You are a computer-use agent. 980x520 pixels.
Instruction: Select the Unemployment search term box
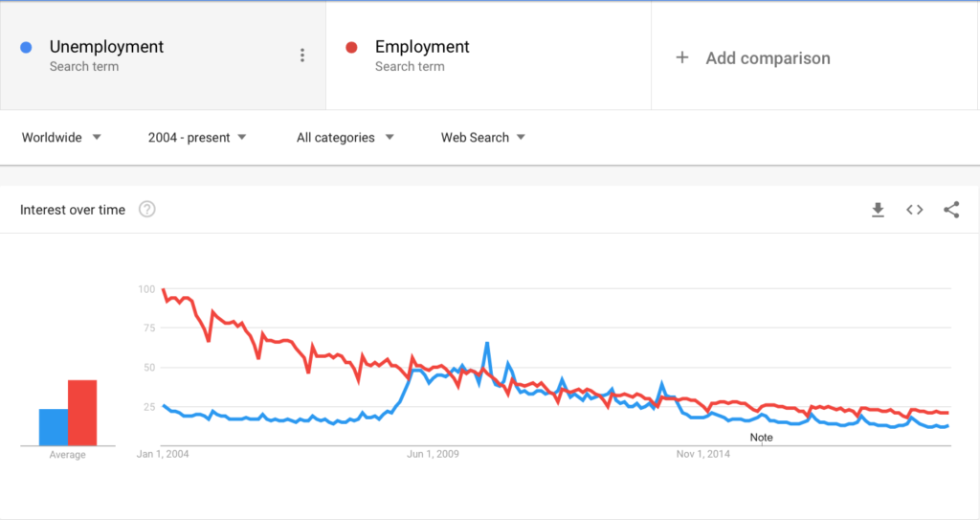pos(163,56)
